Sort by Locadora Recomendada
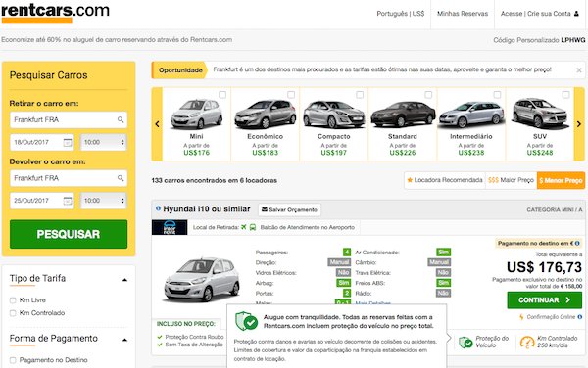Screen dimensions: 588x368 click(x=445, y=180)
